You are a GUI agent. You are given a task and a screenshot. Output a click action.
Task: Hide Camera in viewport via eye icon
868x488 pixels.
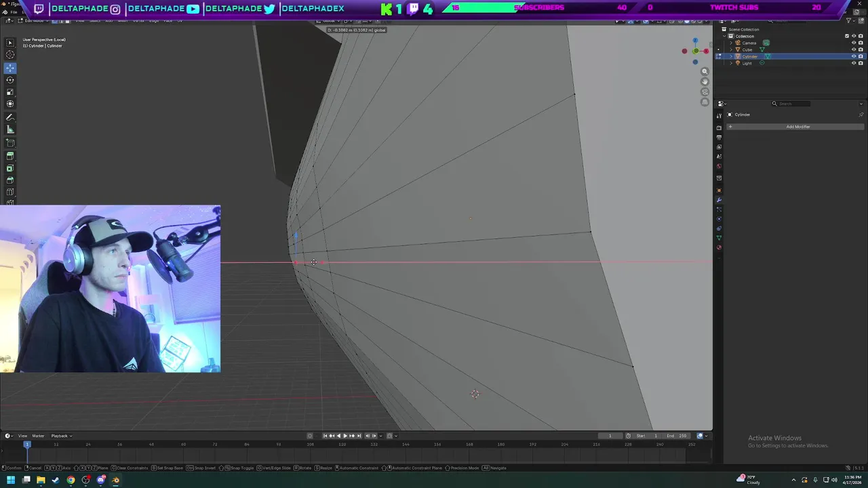coord(854,43)
